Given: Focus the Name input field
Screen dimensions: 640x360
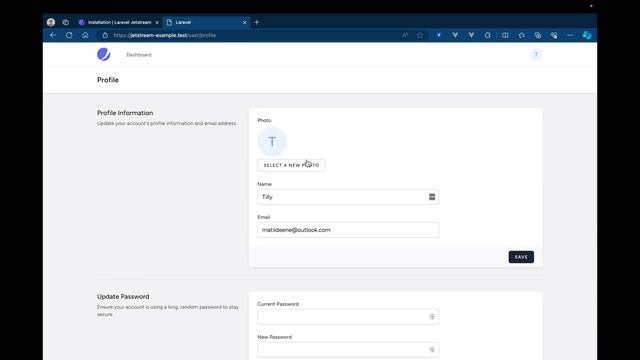Looking at the screenshot, I should [x=348, y=197].
